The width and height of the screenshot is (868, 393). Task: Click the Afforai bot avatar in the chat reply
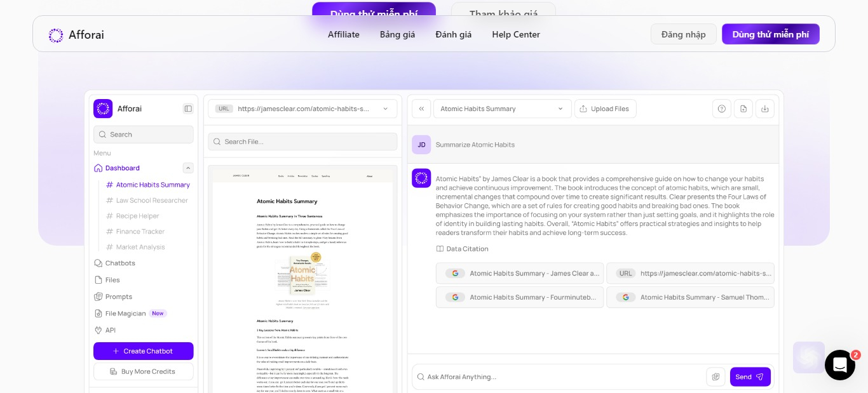421,178
